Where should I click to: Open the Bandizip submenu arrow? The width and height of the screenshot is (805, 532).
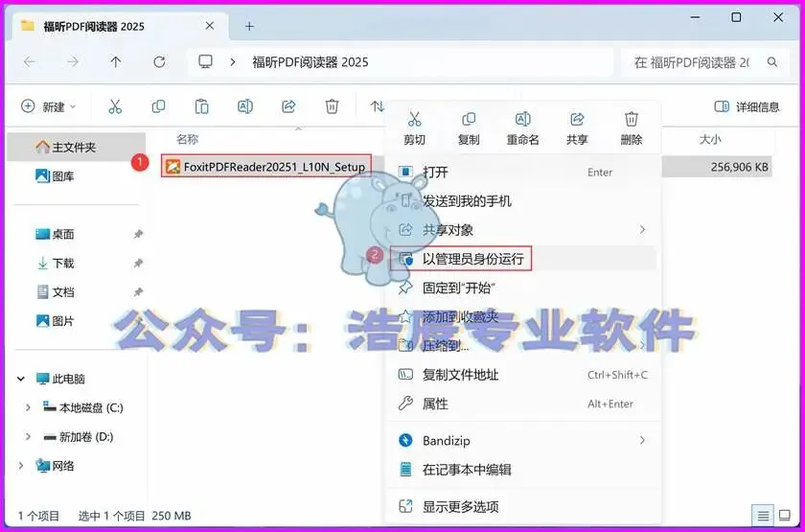(x=642, y=440)
